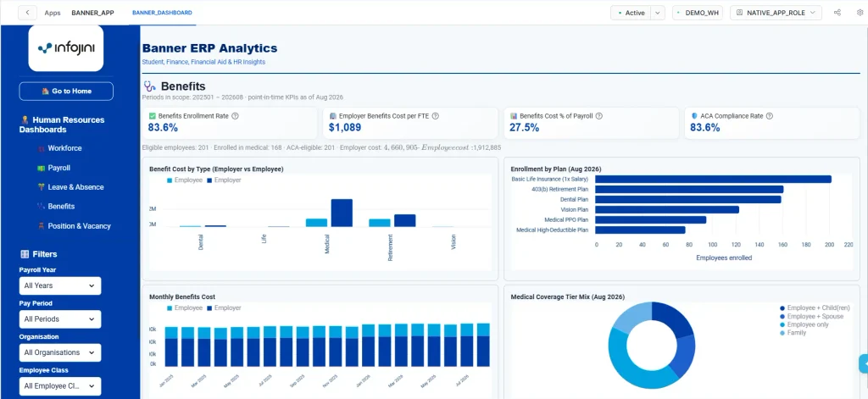The height and width of the screenshot is (399, 868).
Task: Open the Benefits dashboard
Action: coord(61,207)
